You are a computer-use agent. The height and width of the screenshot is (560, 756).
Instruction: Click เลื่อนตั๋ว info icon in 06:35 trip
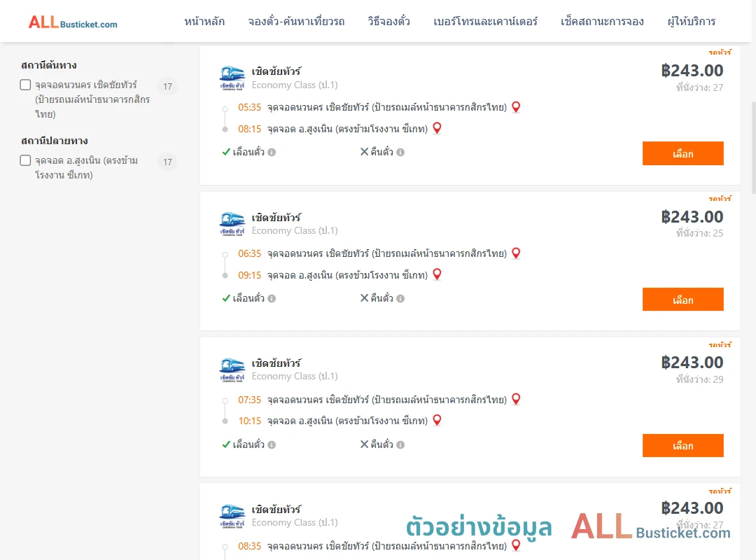(x=272, y=299)
